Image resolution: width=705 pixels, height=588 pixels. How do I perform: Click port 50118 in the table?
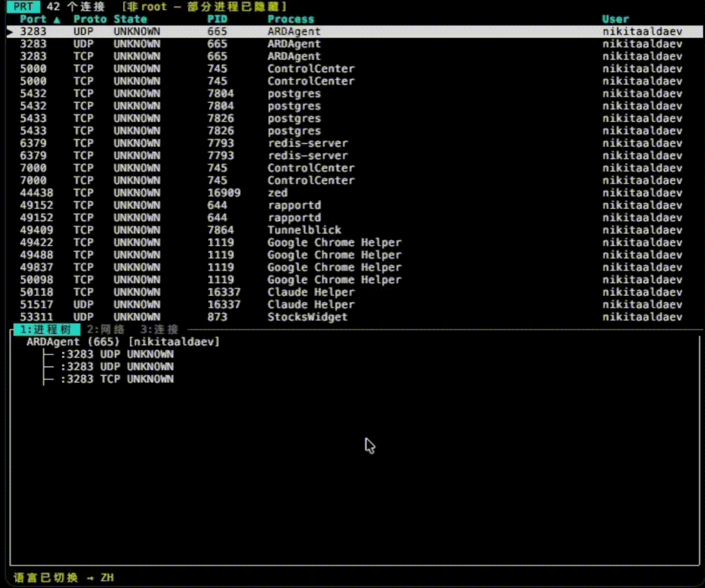36,292
